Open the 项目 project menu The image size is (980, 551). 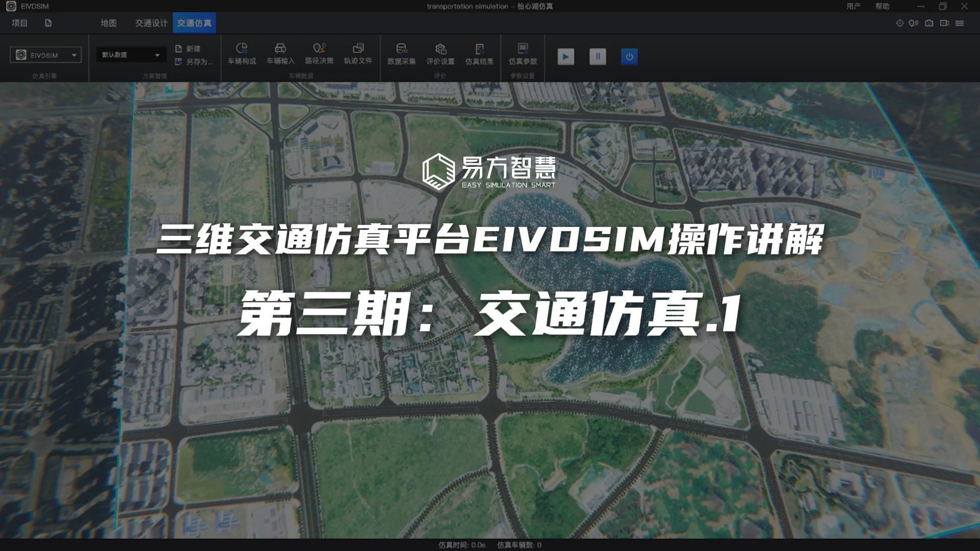[x=19, y=23]
